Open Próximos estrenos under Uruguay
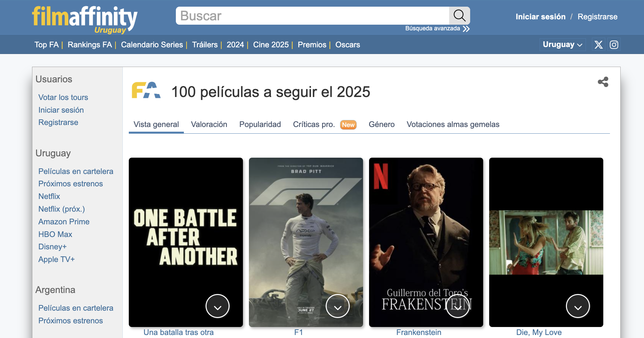644x338 pixels. 70,184
